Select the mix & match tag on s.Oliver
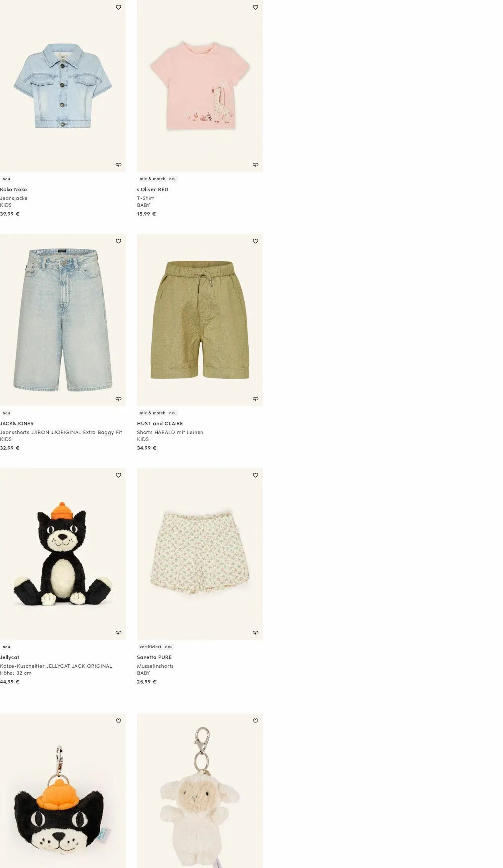This screenshot has width=503, height=868. (x=153, y=179)
